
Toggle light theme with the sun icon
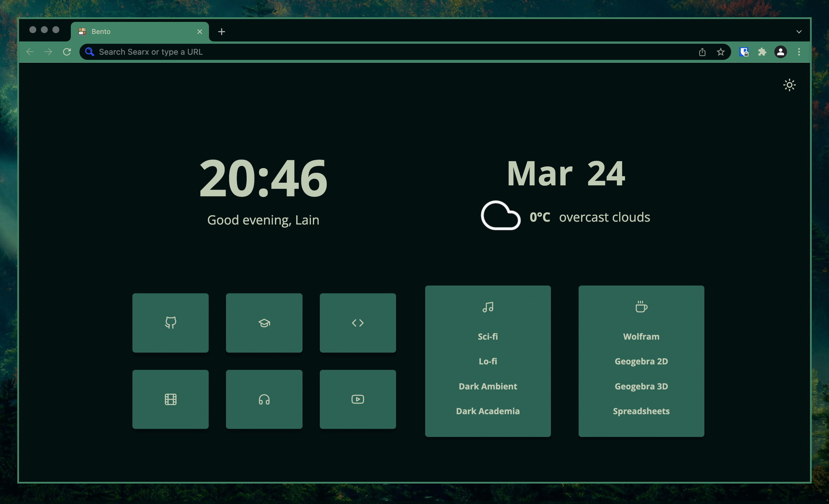tap(789, 85)
